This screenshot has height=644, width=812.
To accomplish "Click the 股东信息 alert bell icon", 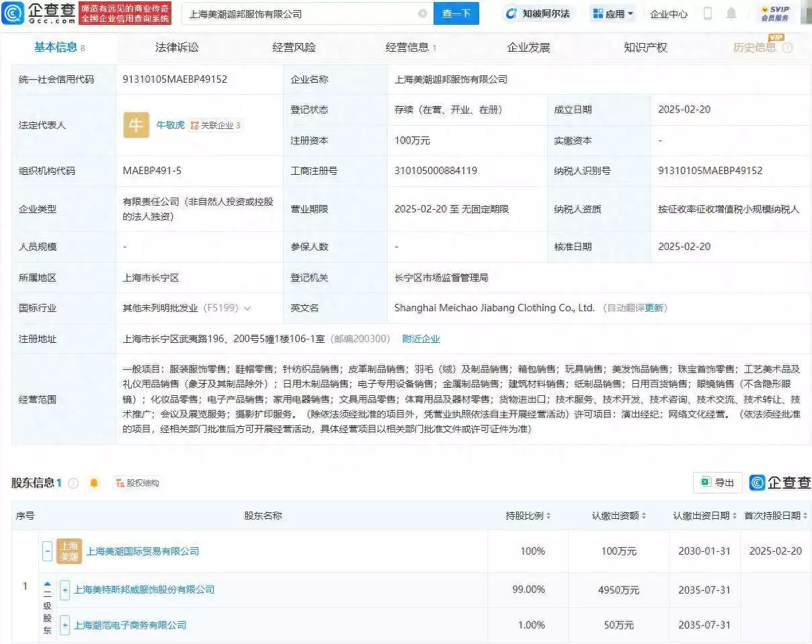I will pyautogui.click(x=94, y=483).
